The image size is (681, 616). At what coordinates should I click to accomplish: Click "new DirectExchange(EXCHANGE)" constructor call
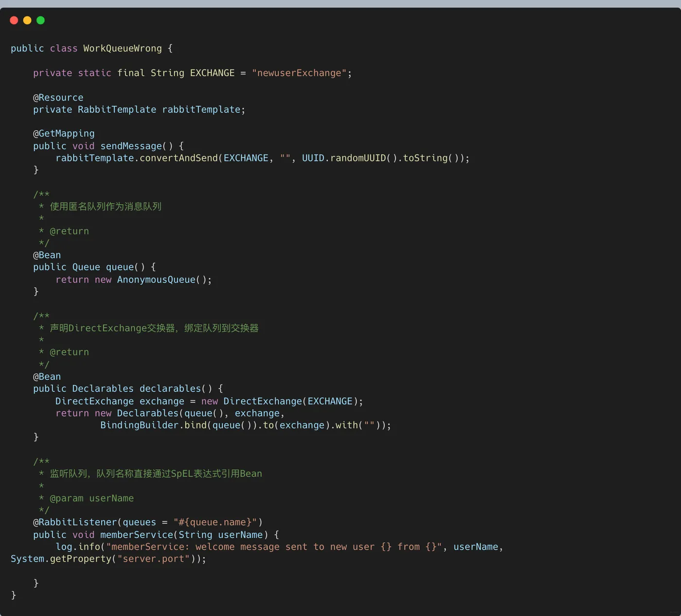(280, 401)
